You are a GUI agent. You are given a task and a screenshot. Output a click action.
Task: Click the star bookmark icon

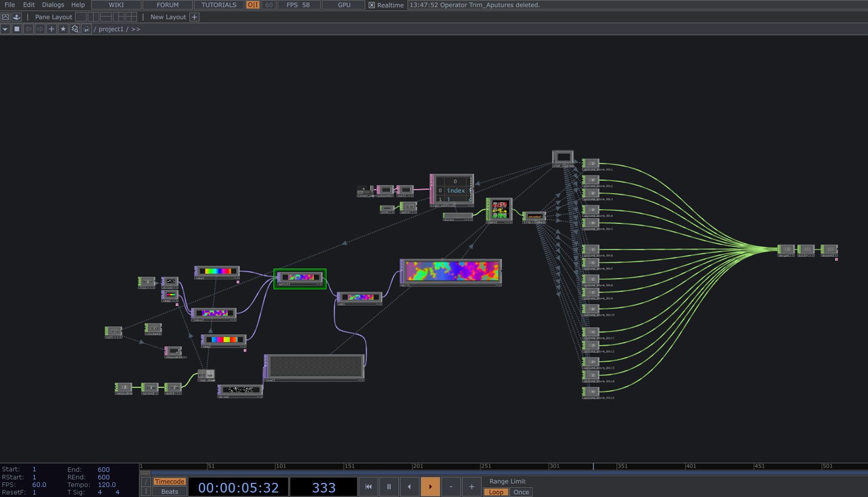click(63, 29)
